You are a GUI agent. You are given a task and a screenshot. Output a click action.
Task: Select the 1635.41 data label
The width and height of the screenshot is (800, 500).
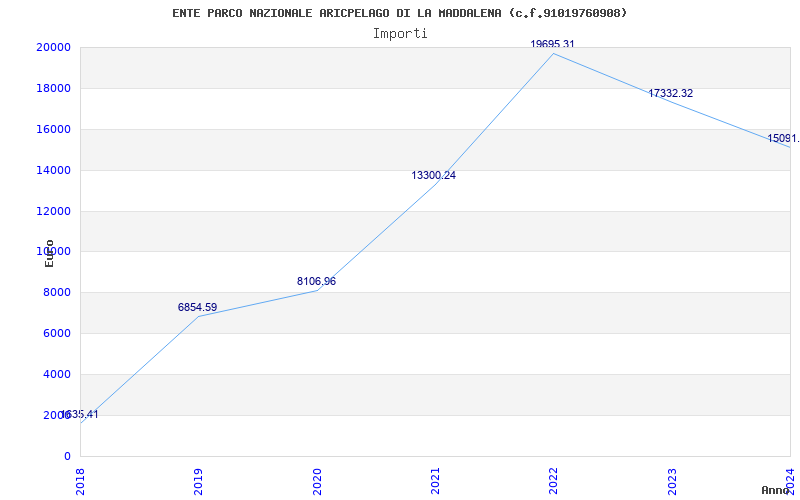pyautogui.click(x=79, y=414)
